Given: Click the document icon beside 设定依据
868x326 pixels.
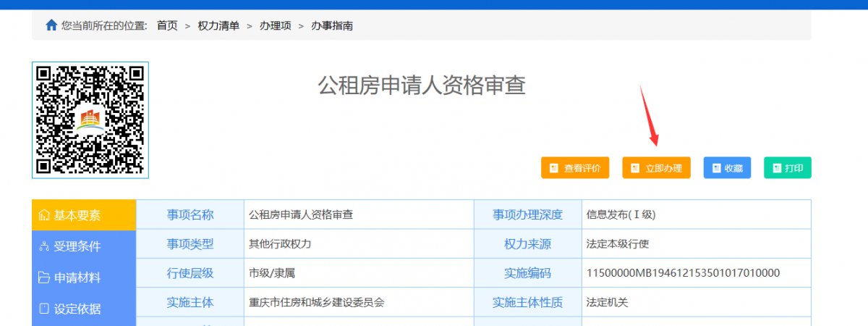Looking at the screenshot, I should (x=44, y=309).
